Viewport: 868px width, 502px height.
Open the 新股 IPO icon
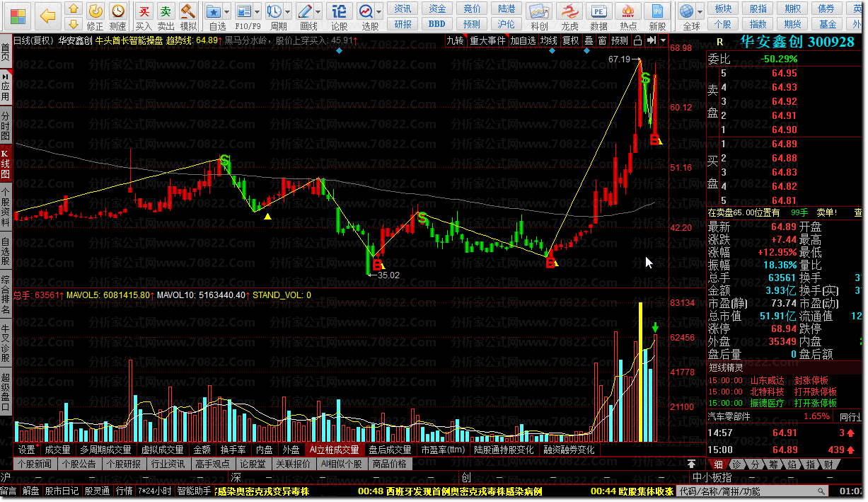[x=658, y=16]
